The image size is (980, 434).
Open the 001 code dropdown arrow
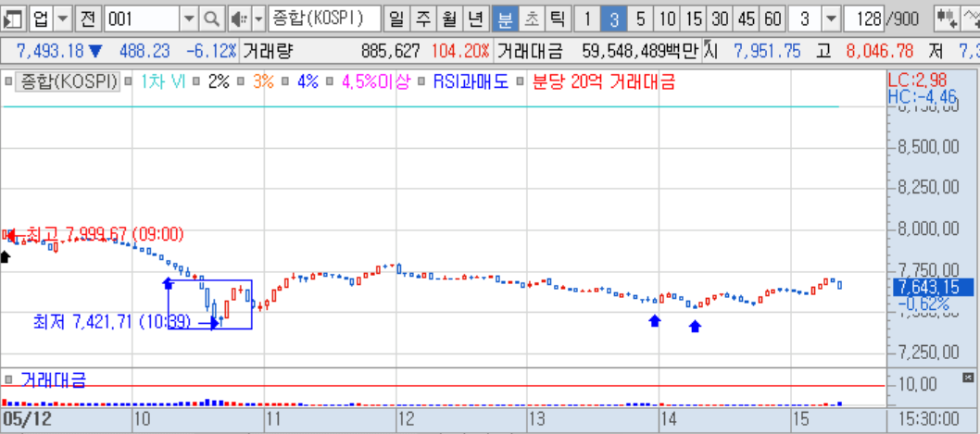click(x=189, y=19)
